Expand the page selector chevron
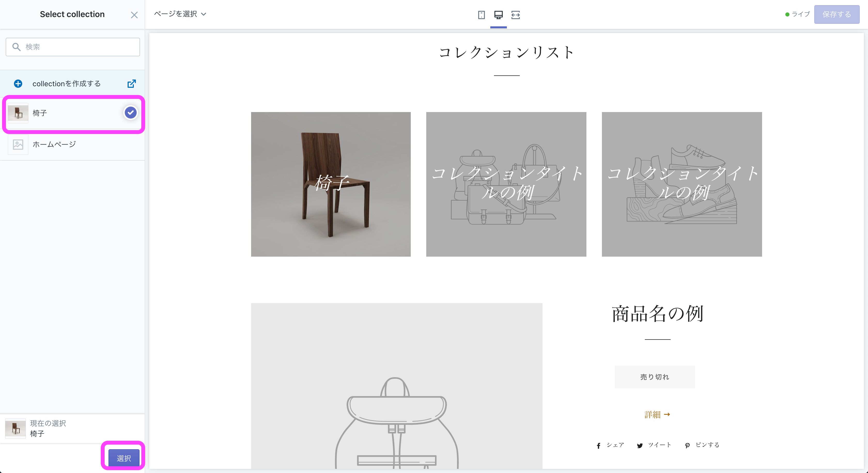 [204, 14]
